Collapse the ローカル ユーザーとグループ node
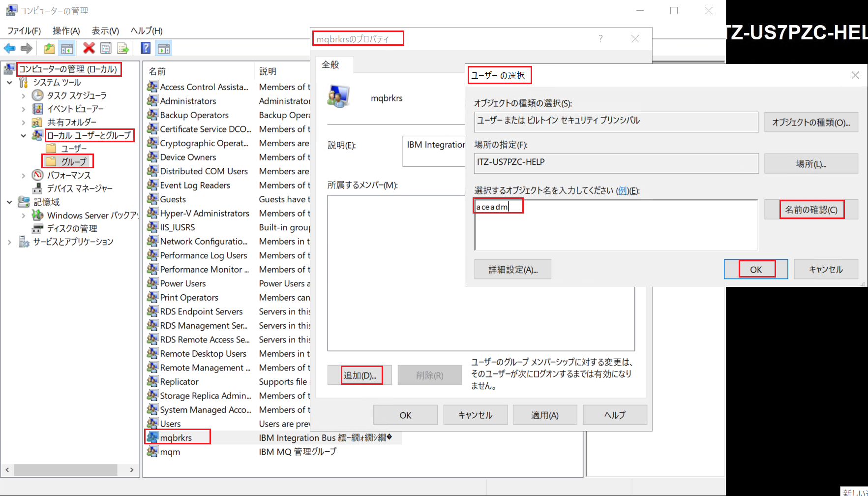868x496 pixels. coord(23,135)
